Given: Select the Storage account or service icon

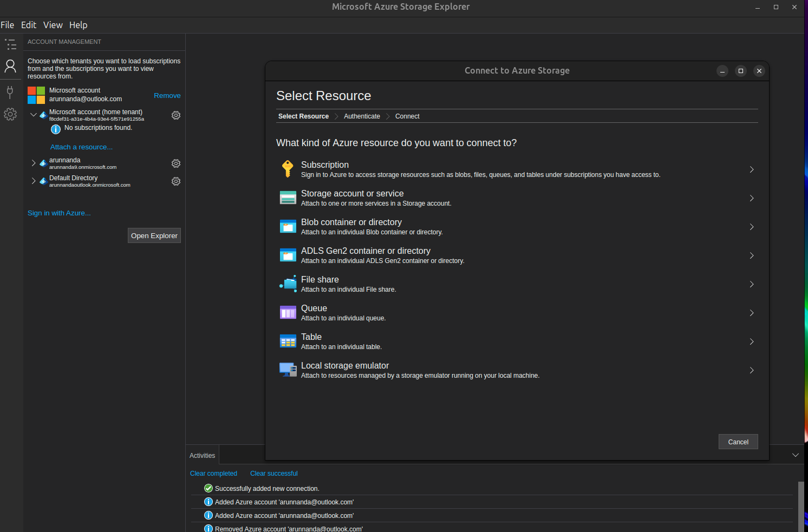Looking at the screenshot, I should pyautogui.click(x=288, y=198).
